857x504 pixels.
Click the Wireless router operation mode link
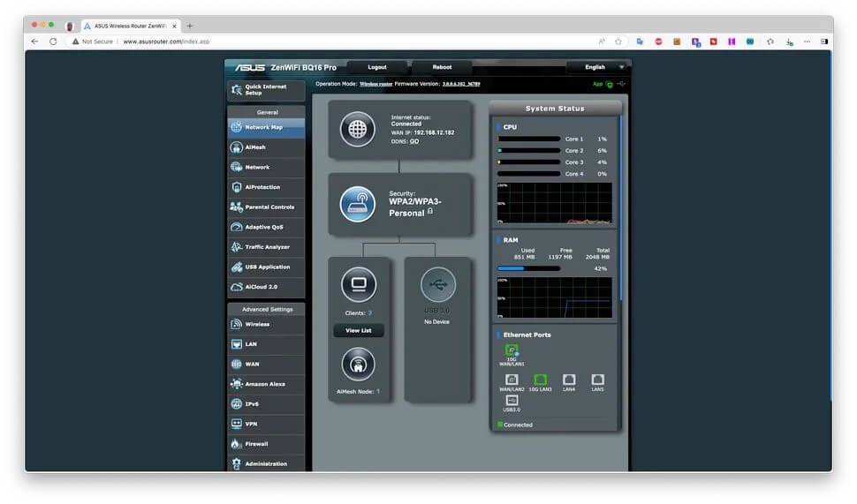pos(376,84)
